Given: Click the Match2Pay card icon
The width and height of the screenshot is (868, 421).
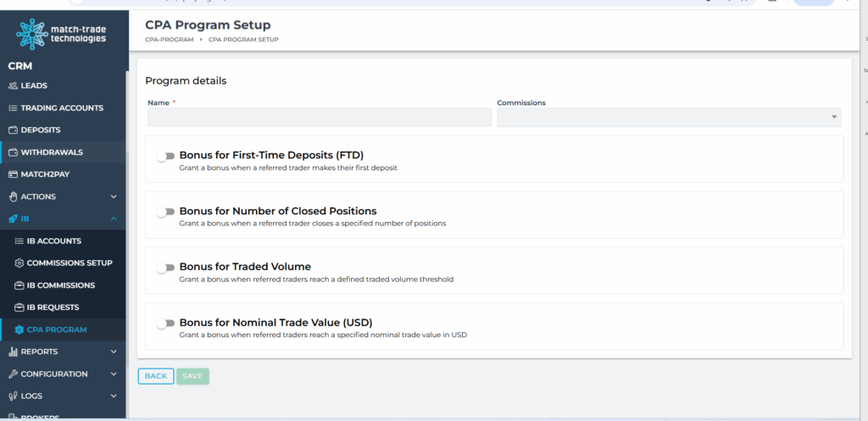Looking at the screenshot, I should 13,174.
